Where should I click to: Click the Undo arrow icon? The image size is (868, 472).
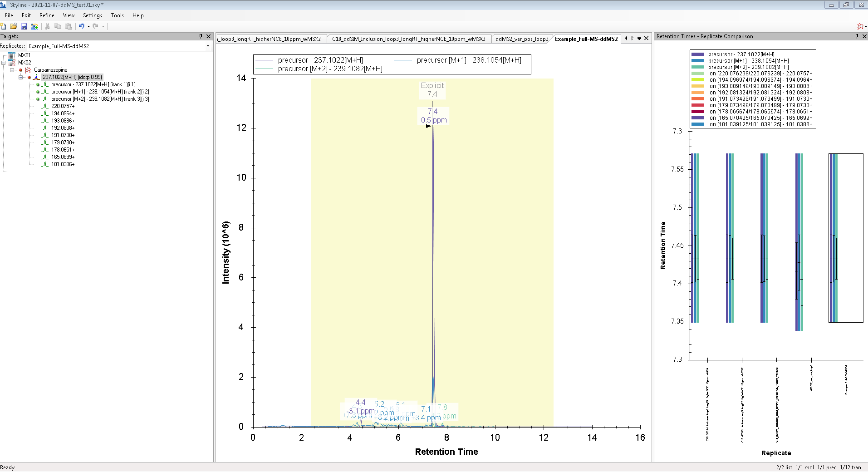coord(81,26)
